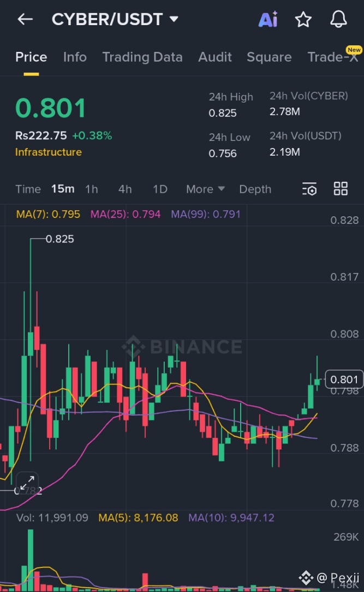Open the Audit tab
The image size is (364, 592).
(x=214, y=57)
